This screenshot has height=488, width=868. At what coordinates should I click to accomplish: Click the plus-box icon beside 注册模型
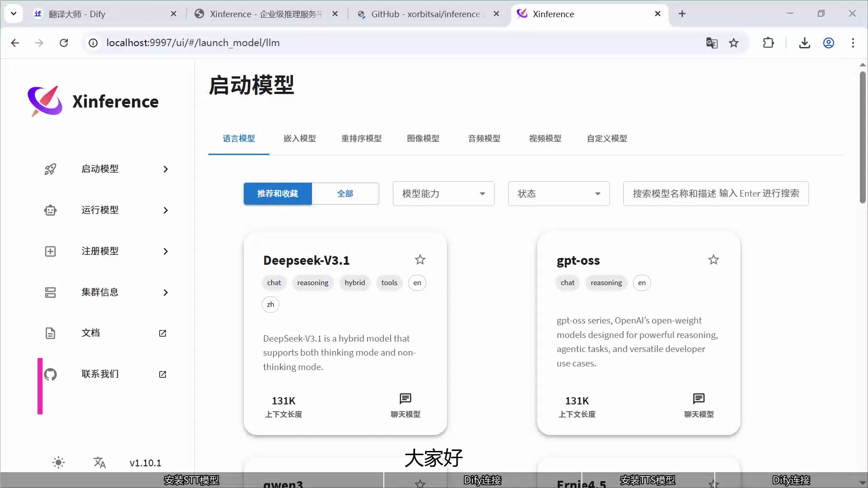pyautogui.click(x=50, y=251)
